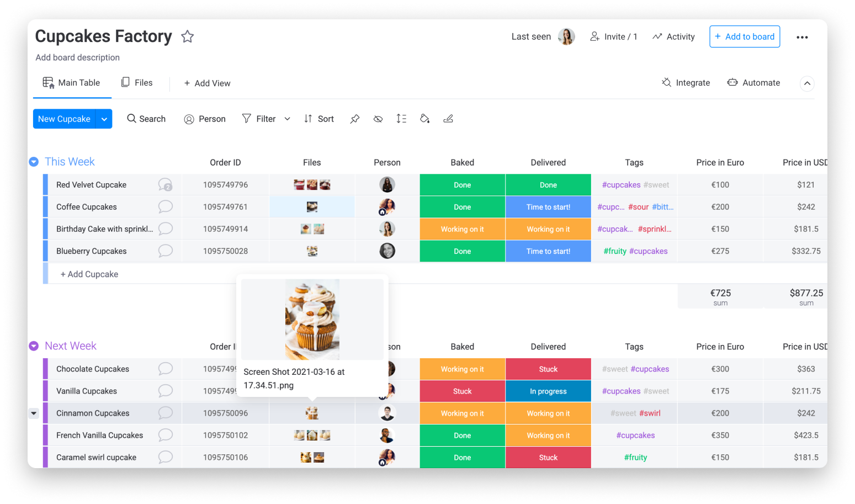Open the Integrate center

click(686, 83)
